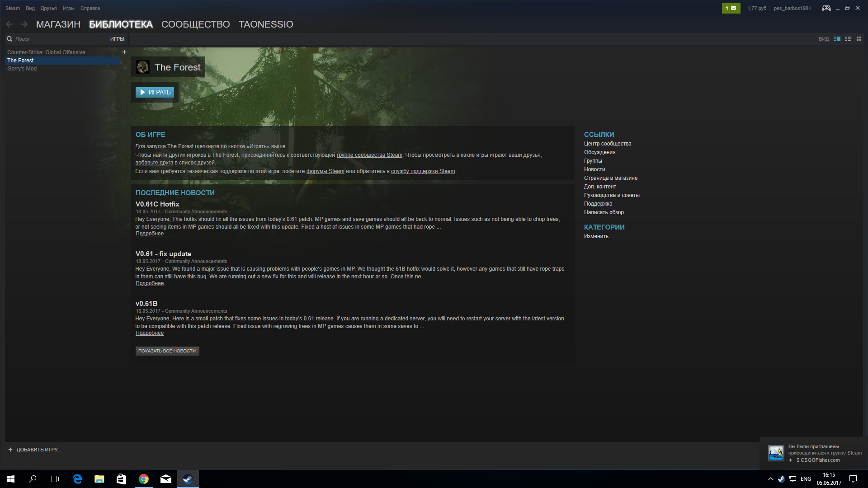Click Изменить... under КАТЕГОРИИ

pyautogui.click(x=599, y=236)
